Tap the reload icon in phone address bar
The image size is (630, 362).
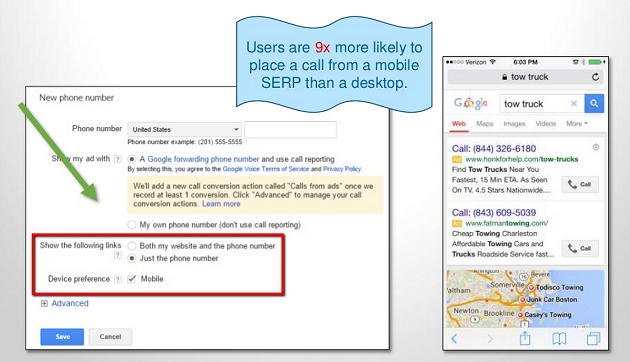[595, 77]
